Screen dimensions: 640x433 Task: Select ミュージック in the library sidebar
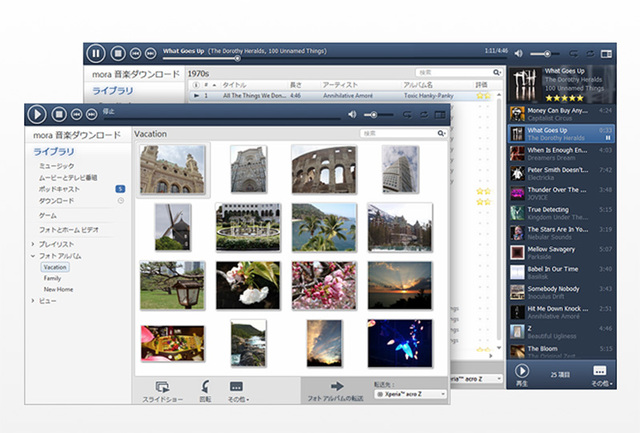click(56, 165)
